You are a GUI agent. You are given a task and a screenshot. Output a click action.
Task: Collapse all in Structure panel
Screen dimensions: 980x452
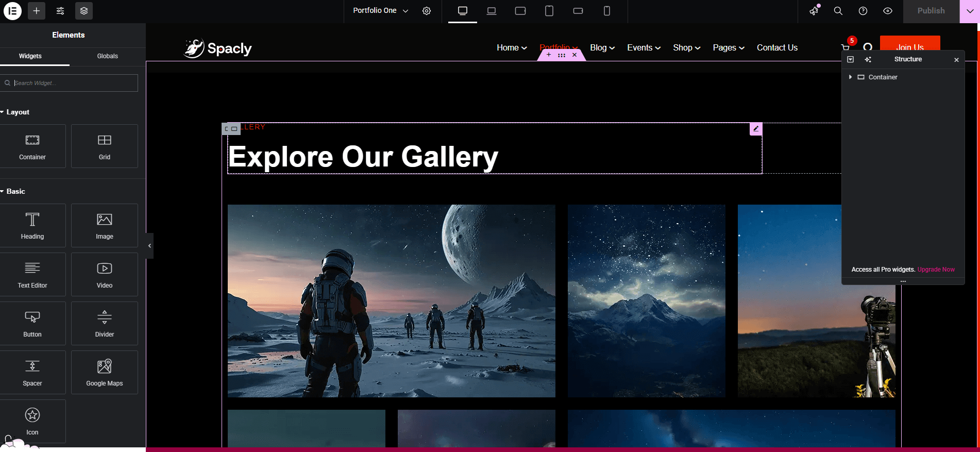(851, 59)
